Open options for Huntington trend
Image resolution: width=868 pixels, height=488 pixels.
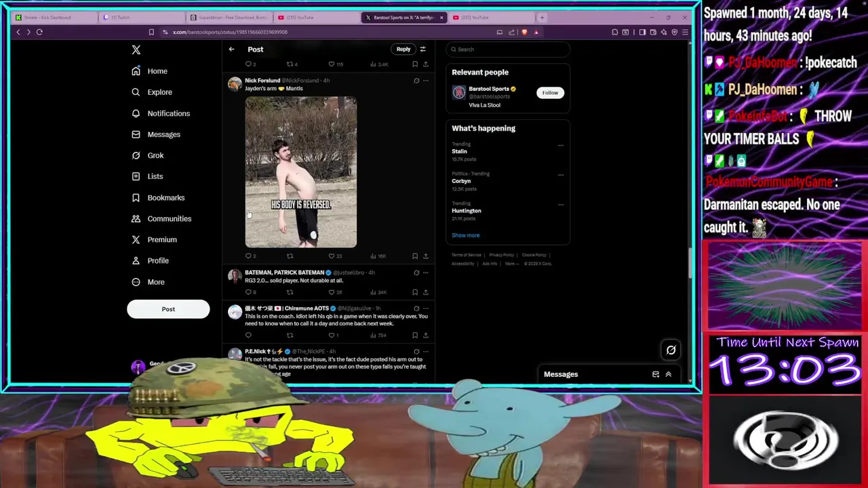(x=560, y=204)
